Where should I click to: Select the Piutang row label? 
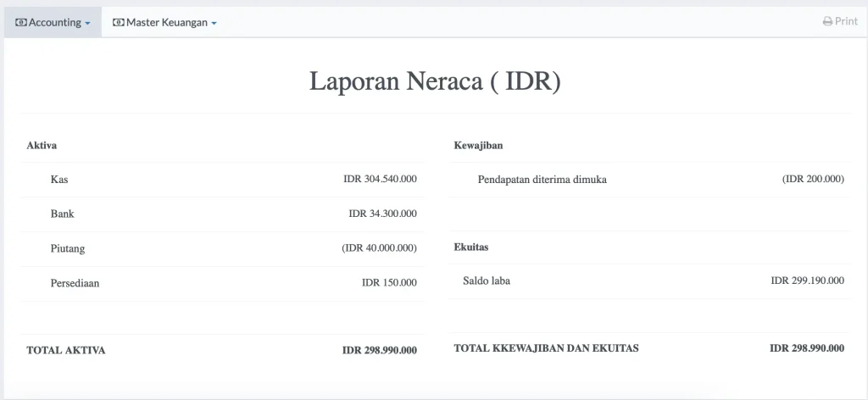click(68, 248)
